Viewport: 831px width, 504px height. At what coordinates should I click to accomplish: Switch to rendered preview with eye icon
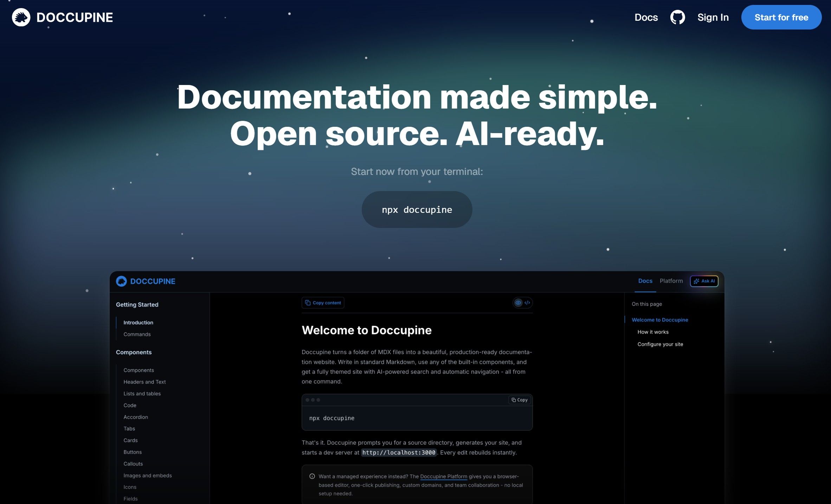pos(518,303)
